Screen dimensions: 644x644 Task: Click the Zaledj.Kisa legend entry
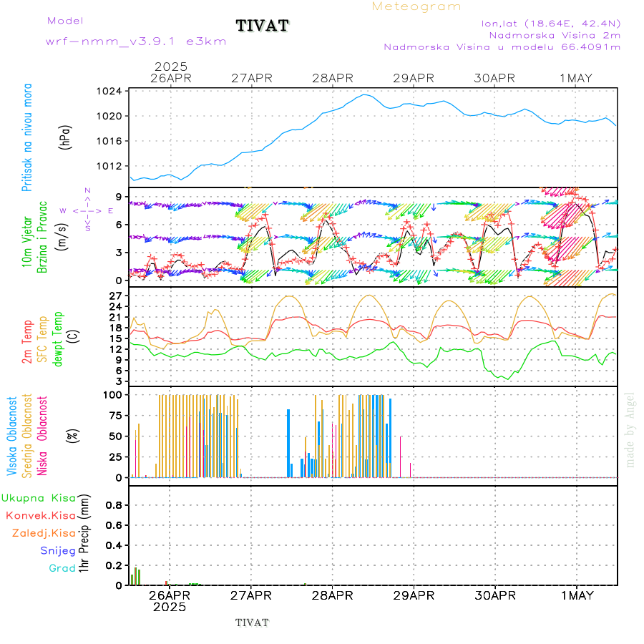pos(44,533)
